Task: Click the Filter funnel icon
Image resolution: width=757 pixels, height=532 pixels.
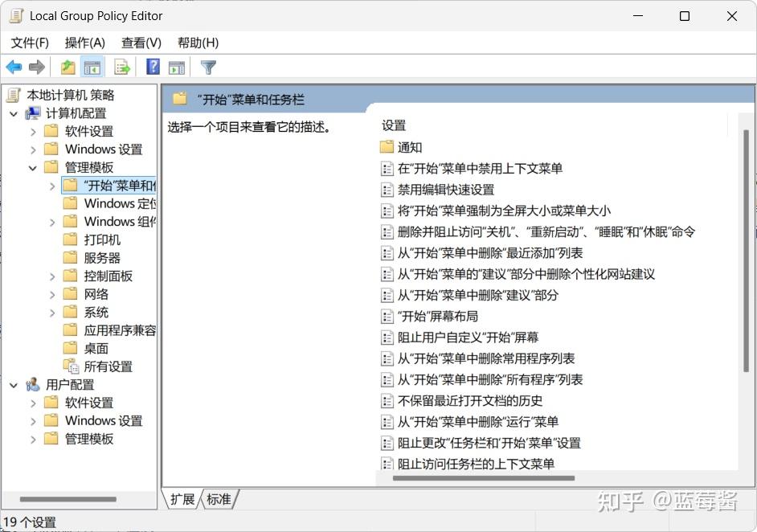Action: (208, 67)
